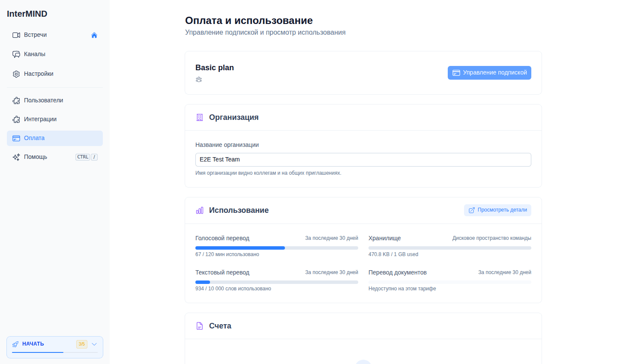
Task: Click the card icon inside Управление подпиской button
Action: coord(456,73)
